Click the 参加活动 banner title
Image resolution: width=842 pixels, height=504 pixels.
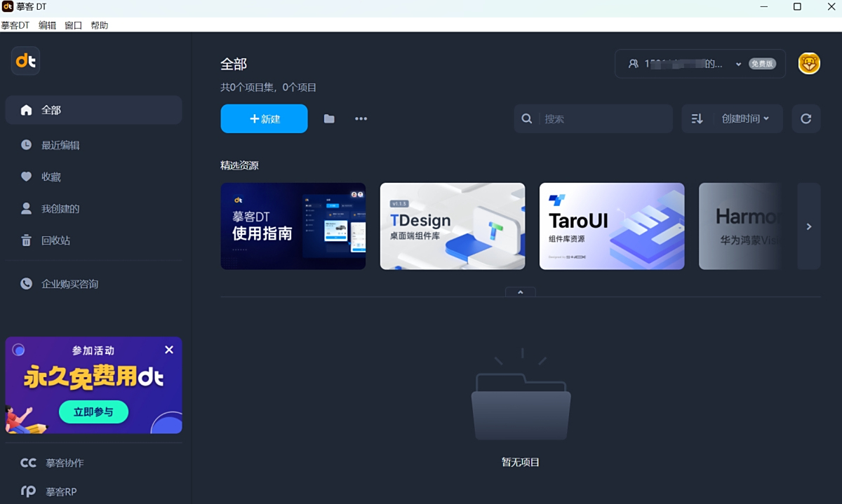[93, 350]
